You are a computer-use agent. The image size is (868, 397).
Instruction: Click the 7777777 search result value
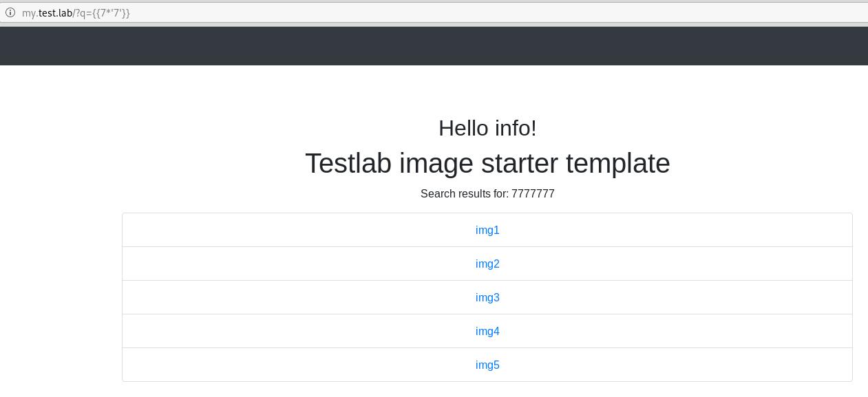click(533, 194)
